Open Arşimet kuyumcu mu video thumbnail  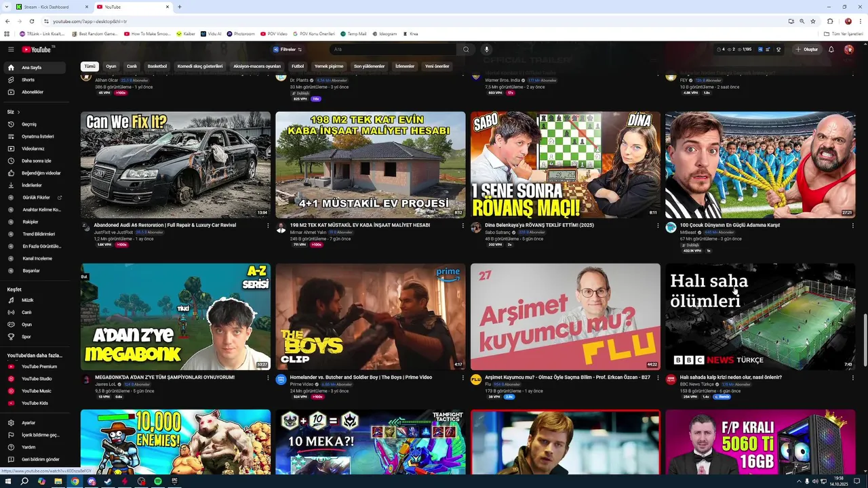[x=566, y=317]
